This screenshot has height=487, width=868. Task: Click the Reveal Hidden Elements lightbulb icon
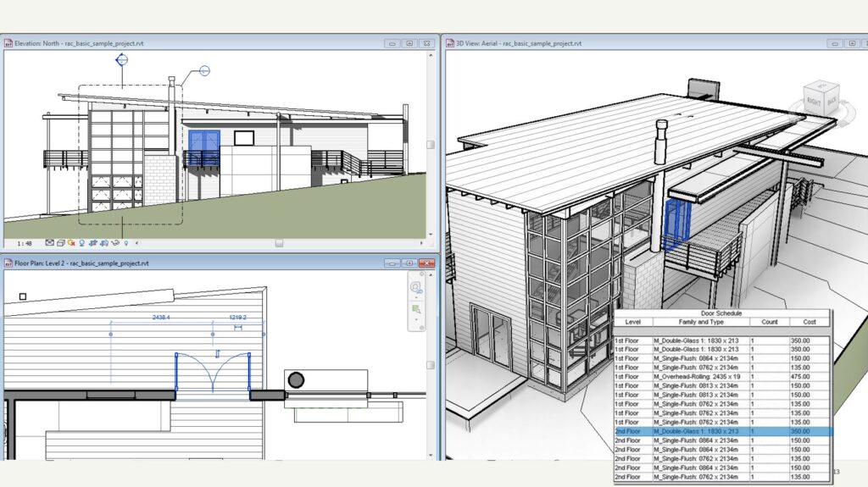pos(126,243)
